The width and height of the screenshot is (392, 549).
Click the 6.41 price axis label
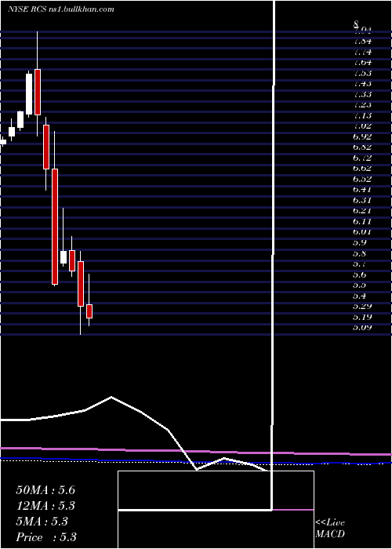pyautogui.click(x=362, y=190)
